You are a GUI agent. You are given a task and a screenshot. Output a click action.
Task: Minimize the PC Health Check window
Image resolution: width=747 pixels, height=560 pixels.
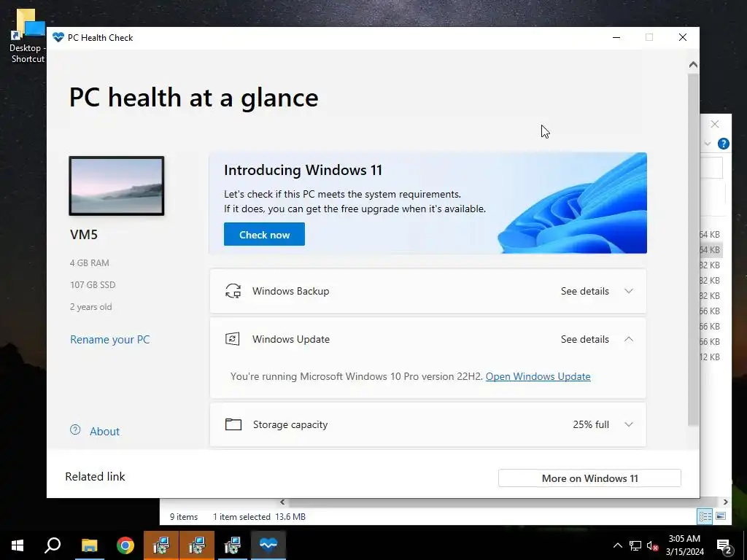616,38
